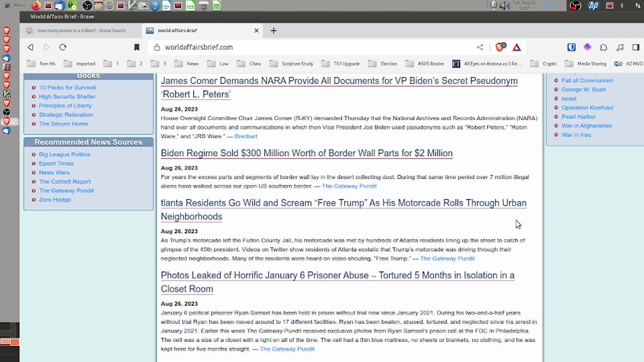The width and height of the screenshot is (644, 362).
Task: Toggle the browser sidebar panel icon
Action: [x=636, y=47]
